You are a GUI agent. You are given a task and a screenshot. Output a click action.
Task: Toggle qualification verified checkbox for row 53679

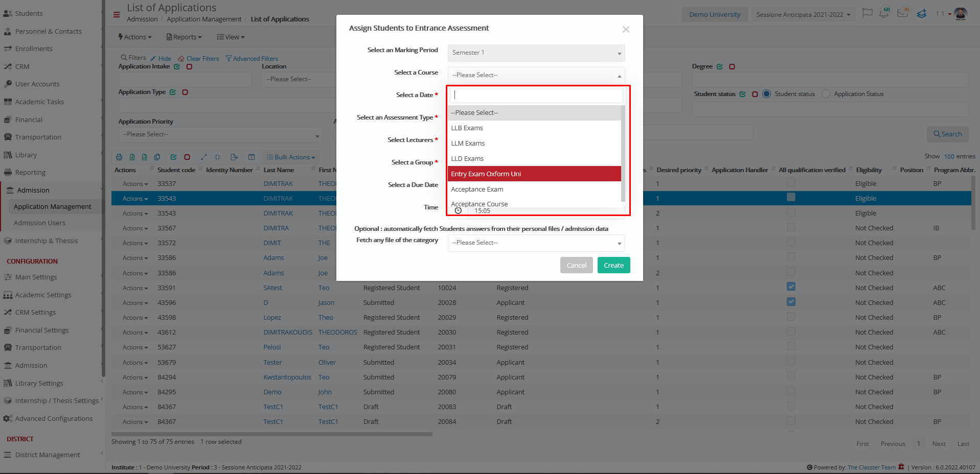coord(791,361)
